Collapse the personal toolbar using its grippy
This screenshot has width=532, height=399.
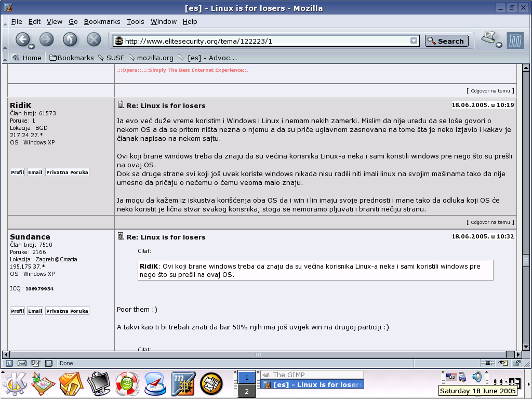pos(5,58)
